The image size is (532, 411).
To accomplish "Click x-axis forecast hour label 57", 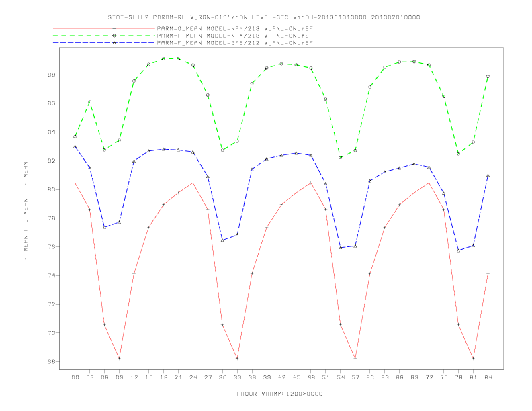I will tap(355, 377).
